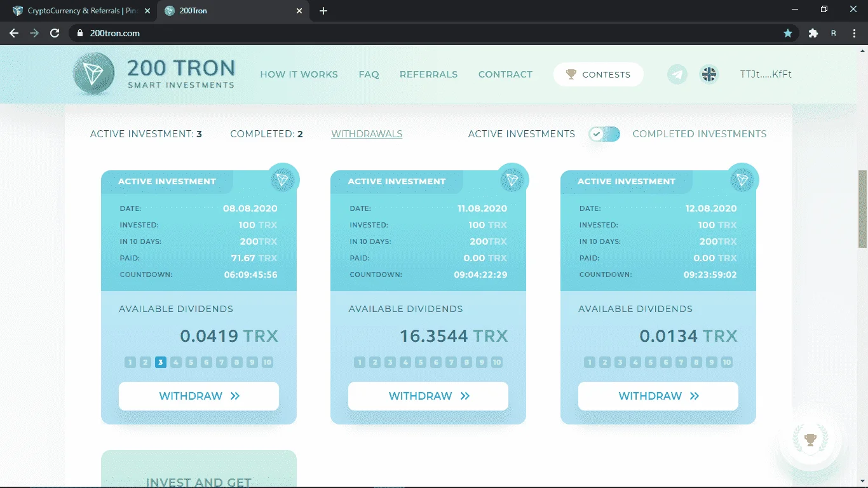Click the date 08.08.2020
Viewport: 868px width, 488px height.
[250, 208]
